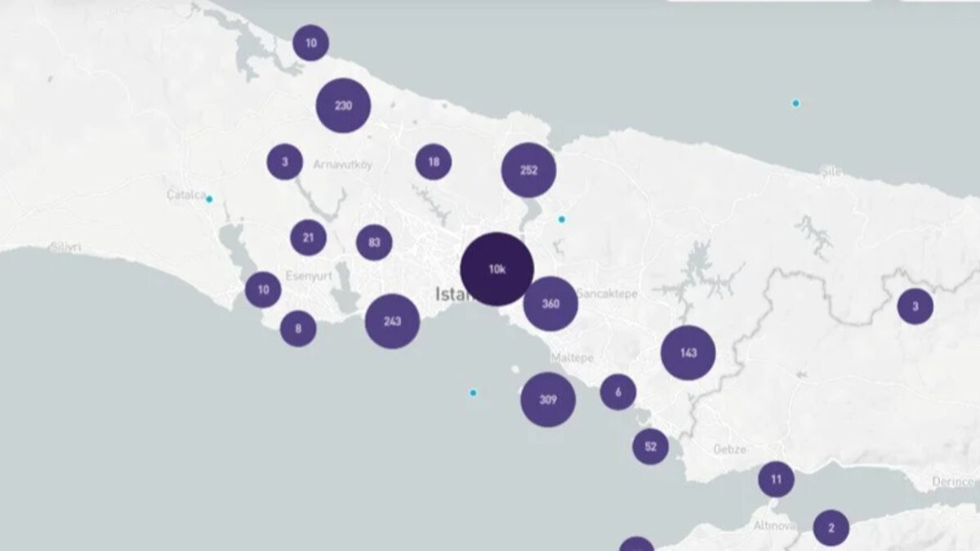Select the 52 cluster marker near Gebze
Viewport: 980px width, 551px height.
tap(649, 446)
